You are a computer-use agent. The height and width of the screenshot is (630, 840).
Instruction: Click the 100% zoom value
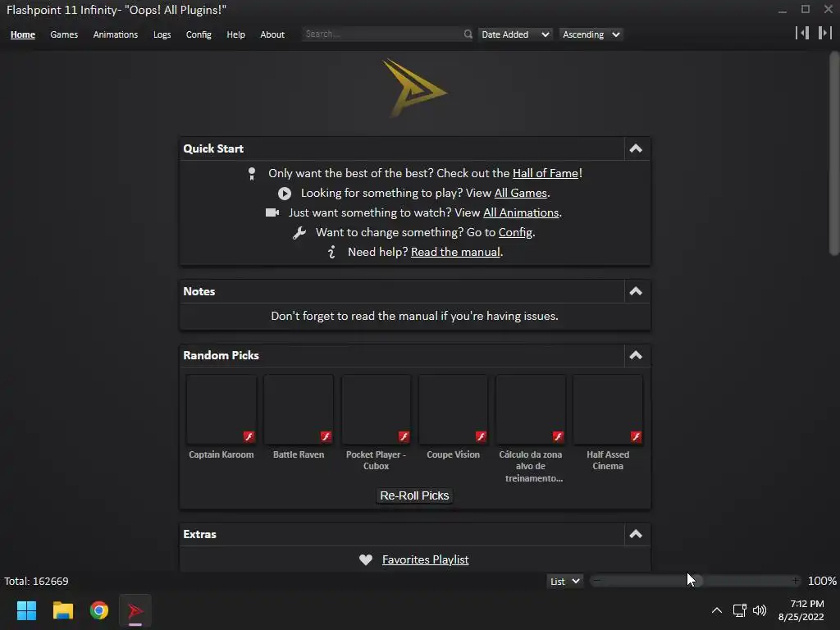click(822, 582)
